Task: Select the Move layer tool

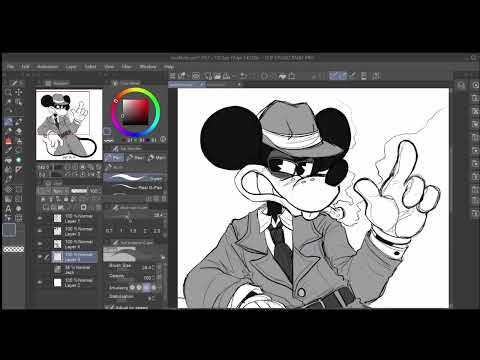Action: point(19,92)
